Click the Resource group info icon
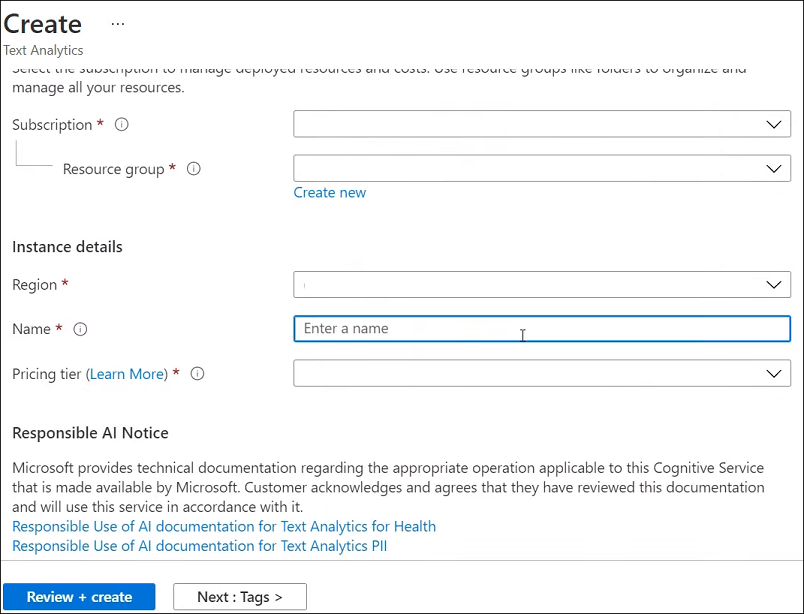This screenshot has width=804, height=614. (194, 169)
